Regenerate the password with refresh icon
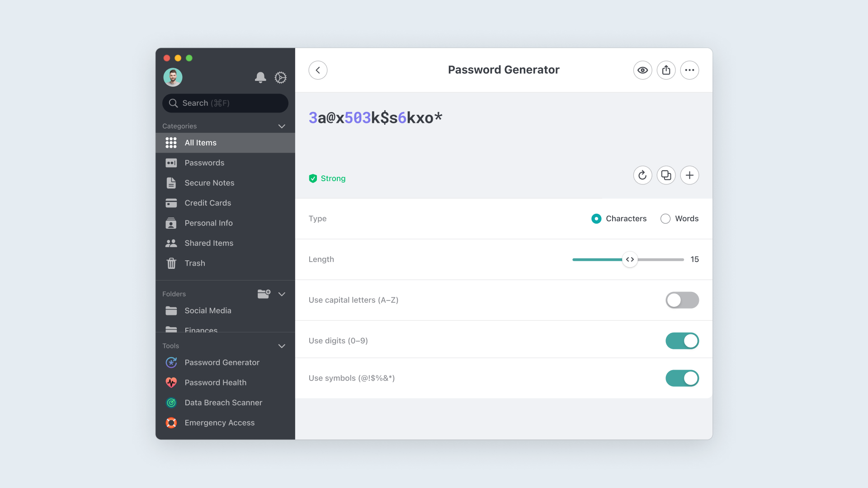This screenshot has height=488, width=868. tap(642, 175)
